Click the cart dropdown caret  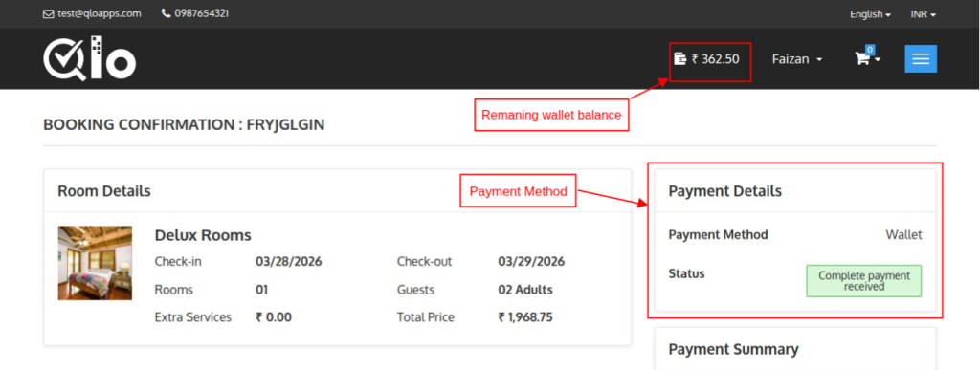click(878, 60)
